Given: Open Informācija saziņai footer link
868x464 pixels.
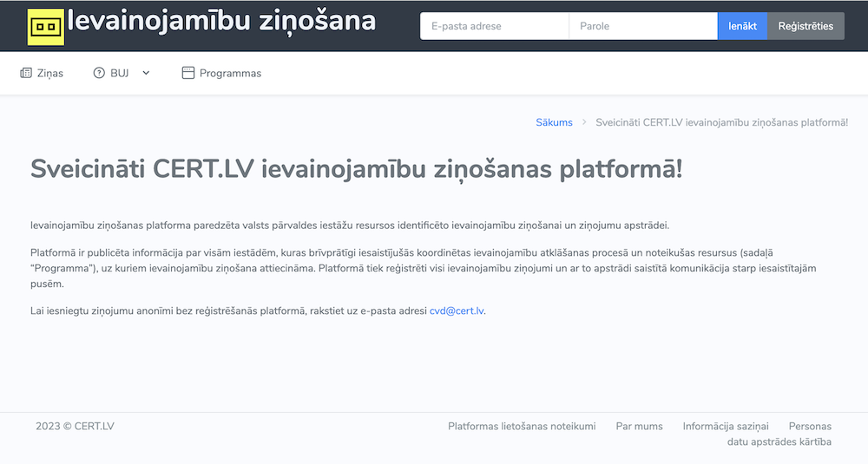Looking at the screenshot, I should [726, 426].
